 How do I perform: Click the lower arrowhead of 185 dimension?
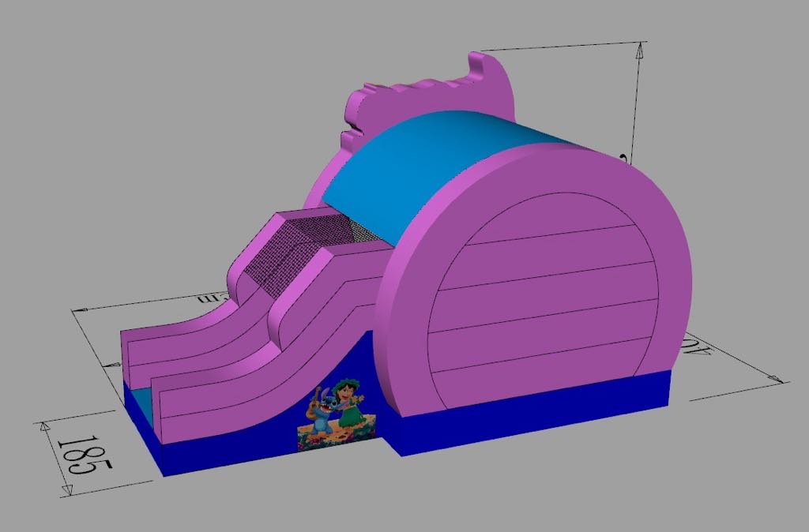tap(66, 490)
